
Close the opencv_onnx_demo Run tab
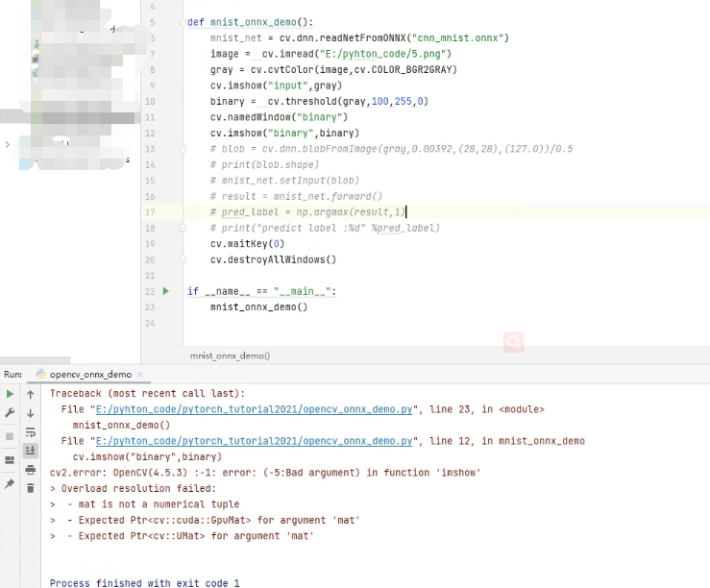(x=140, y=375)
